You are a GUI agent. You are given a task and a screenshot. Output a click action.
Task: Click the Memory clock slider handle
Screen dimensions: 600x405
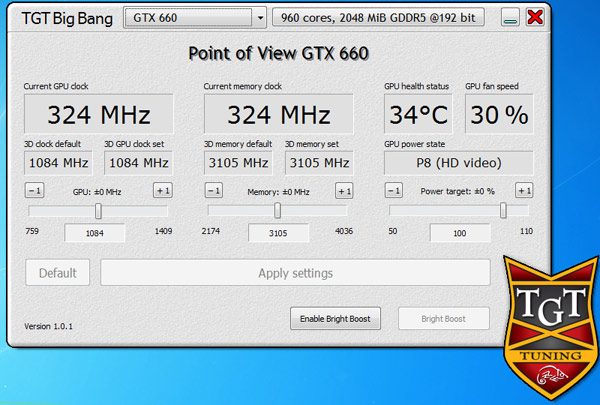point(277,211)
